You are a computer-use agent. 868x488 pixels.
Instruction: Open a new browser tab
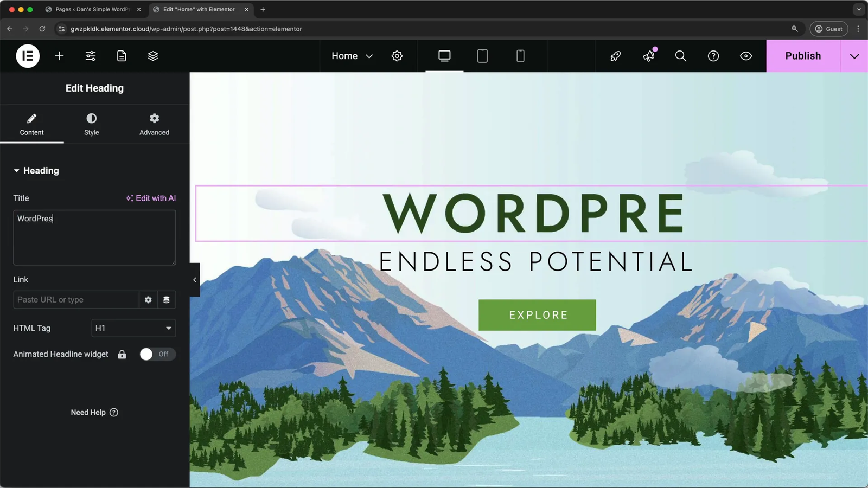coord(263,9)
